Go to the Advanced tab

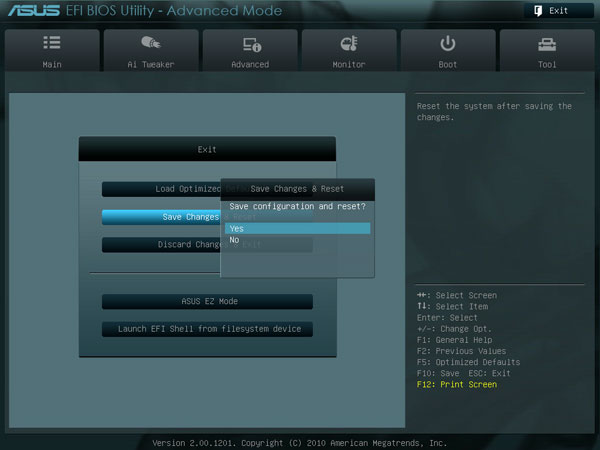coord(250,50)
